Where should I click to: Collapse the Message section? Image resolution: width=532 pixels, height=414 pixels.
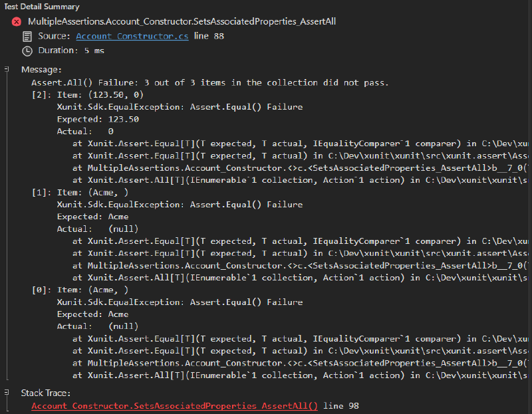pos(7,69)
